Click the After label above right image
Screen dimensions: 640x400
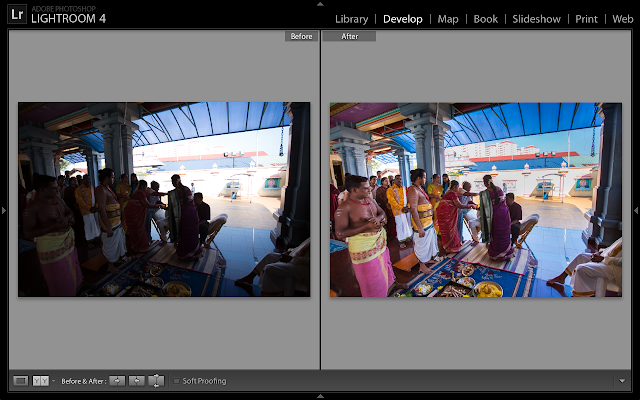tap(349, 36)
